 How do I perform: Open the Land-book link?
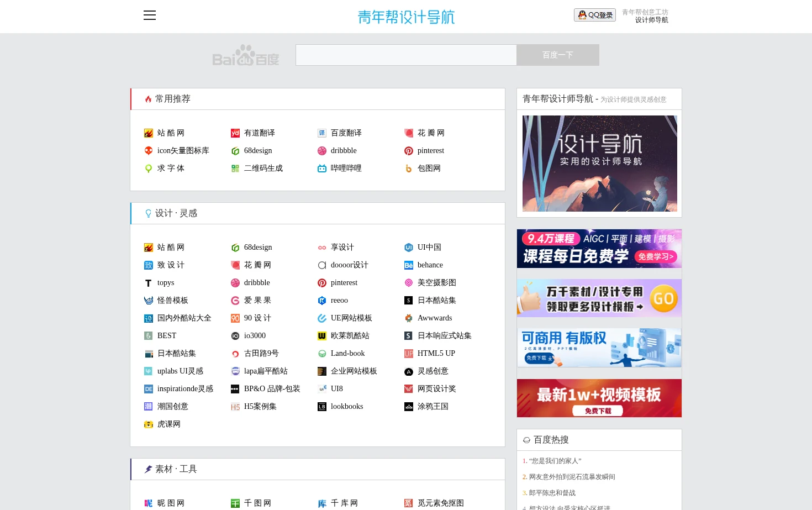[347, 354]
